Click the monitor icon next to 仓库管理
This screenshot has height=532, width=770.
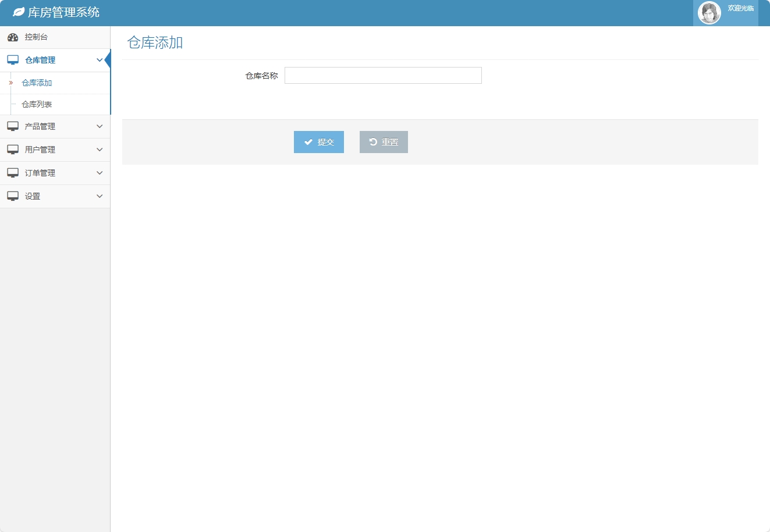[x=12, y=59]
